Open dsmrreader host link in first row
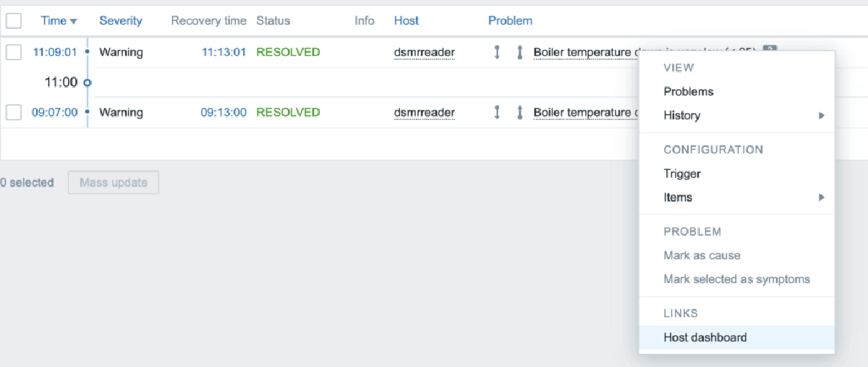Image resolution: width=868 pixels, height=367 pixels. (x=425, y=52)
